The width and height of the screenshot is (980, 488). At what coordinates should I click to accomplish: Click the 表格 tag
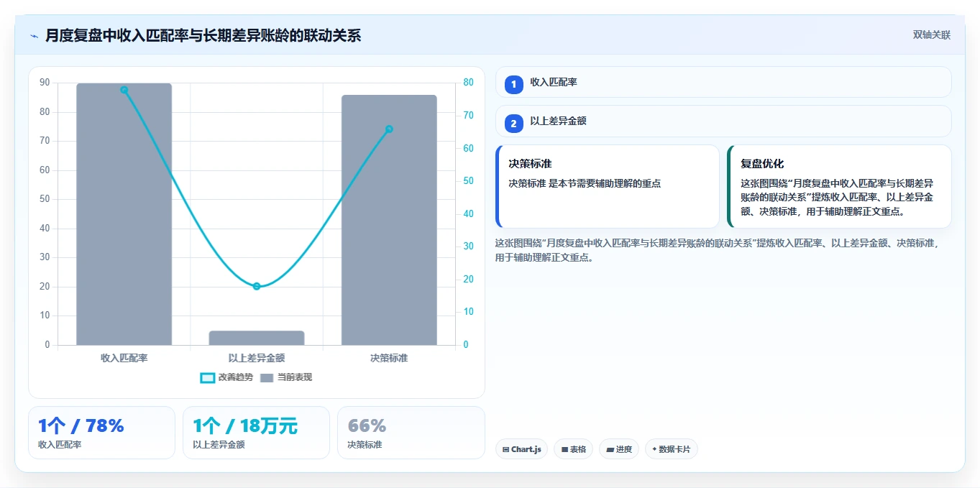(573, 449)
